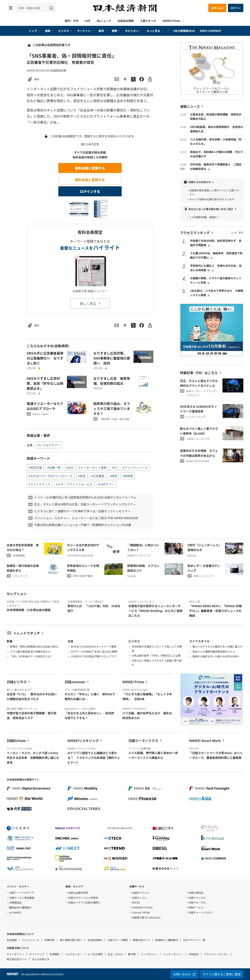Click the 詳しく見る button
This screenshot has height=980, width=250.
90,304
